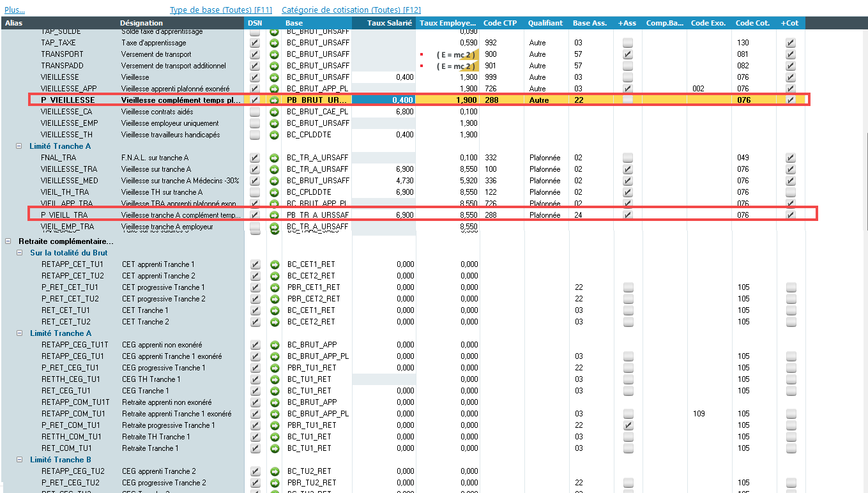Click the formula cell (E = mc2) on TRANSPADD row
This screenshot has width=868, height=493.
[448, 66]
